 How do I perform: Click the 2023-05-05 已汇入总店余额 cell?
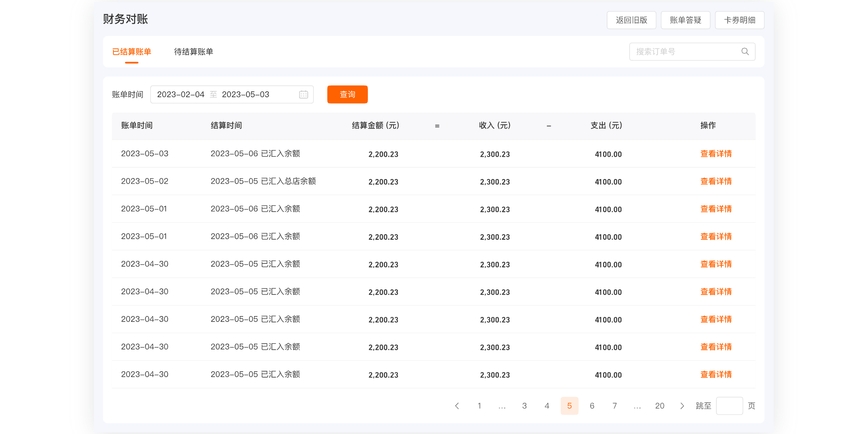(263, 181)
